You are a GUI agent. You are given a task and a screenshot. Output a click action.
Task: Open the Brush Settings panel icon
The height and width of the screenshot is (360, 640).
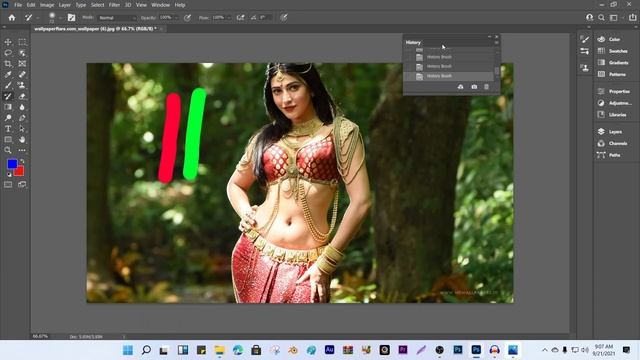pos(585,51)
